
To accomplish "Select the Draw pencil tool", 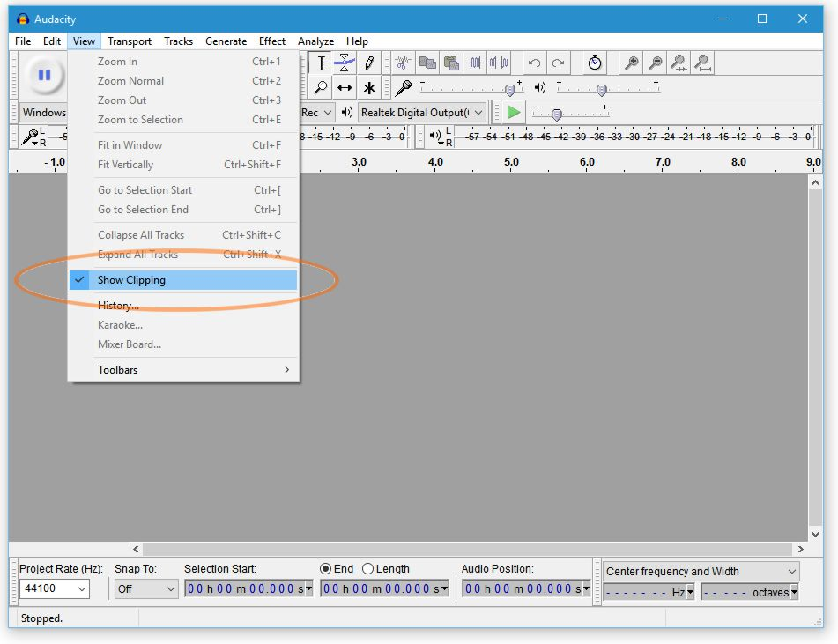I will tap(368, 63).
